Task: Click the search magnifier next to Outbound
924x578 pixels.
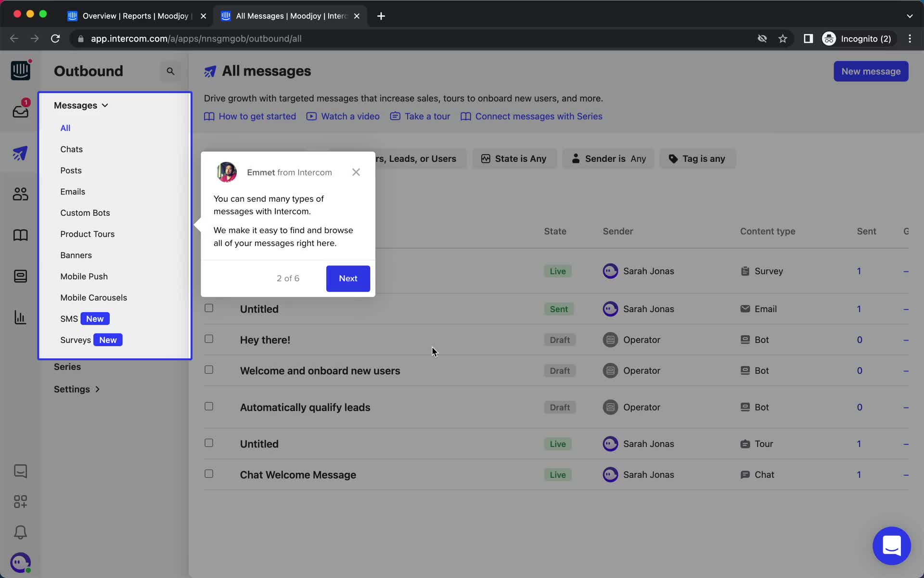Action: 170,71
